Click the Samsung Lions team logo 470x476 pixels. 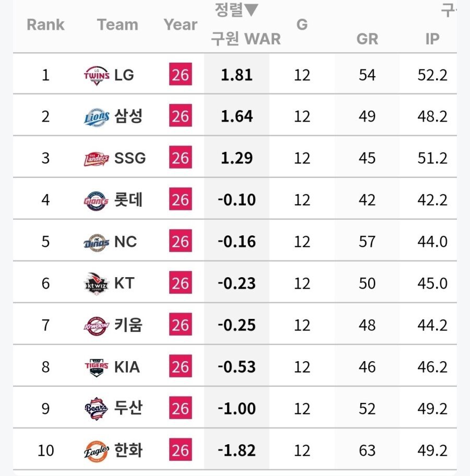(x=97, y=116)
